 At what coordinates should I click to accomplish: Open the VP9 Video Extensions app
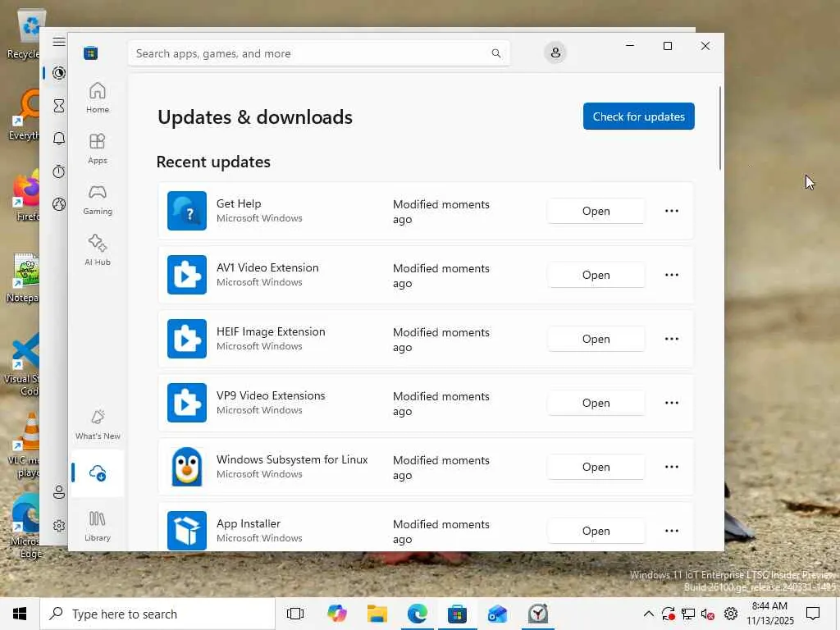tap(596, 403)
